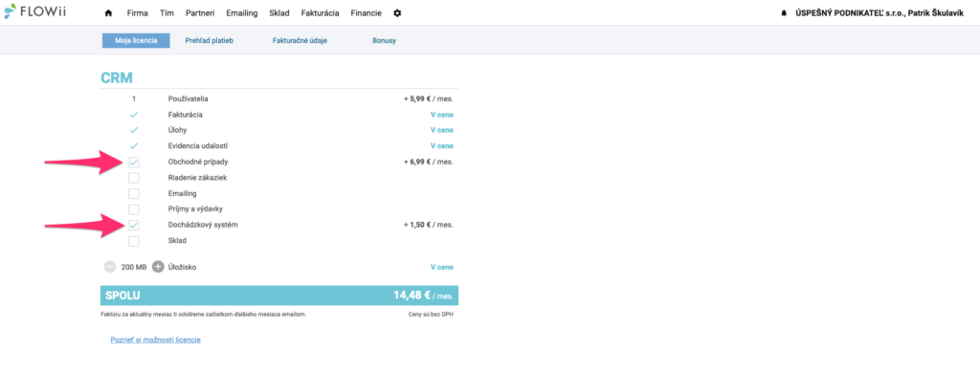This screenshot has width=980, height=371.
Task: Open the Financie menu
Action: click(367, 13)
